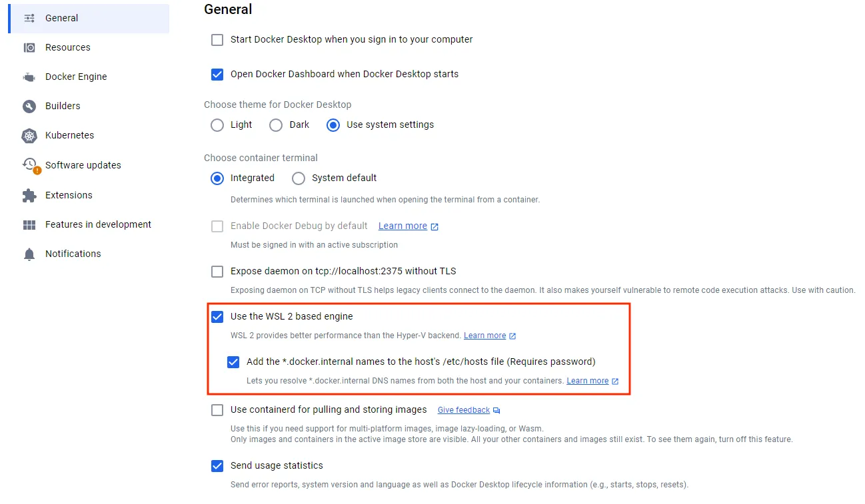Select the Builders wrench icon
The height and width of the screenshot is (504, 865).
tap(29, 106)
